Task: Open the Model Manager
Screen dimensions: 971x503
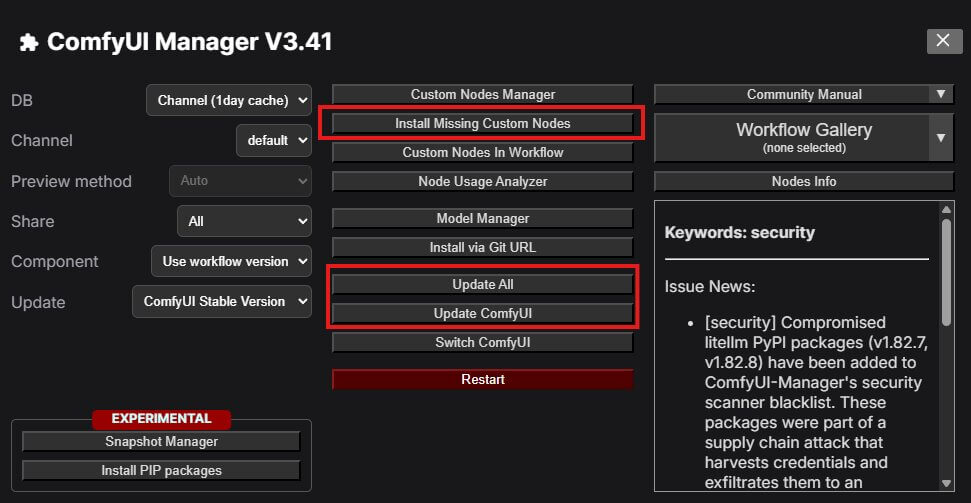Action: pyautogui.click(x=482, y=219)
